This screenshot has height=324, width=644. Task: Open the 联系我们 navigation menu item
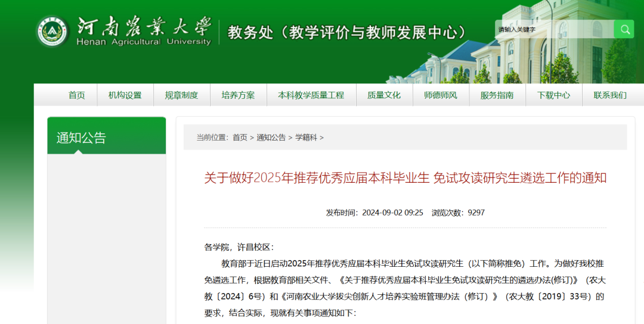pos(611,95)
